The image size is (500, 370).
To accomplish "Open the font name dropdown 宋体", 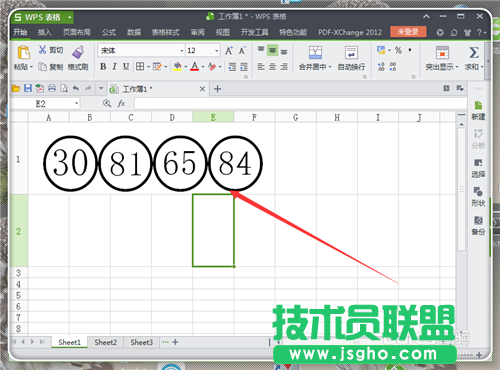I will point(182,51).
